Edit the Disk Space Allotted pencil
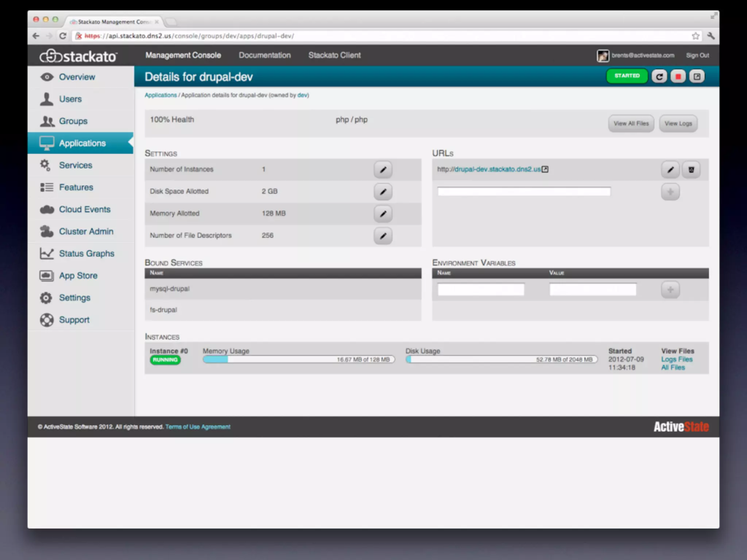747x560 pixels. (383, 192)
